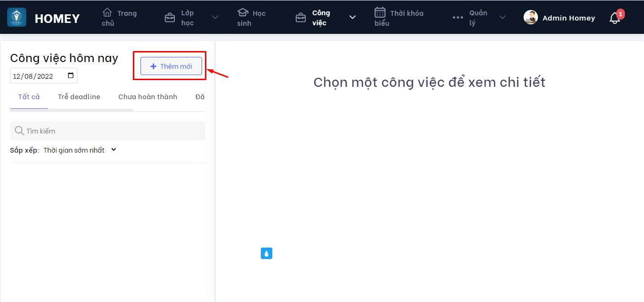Image resolution: width=644 pixels, height=302 pixels.
Task: Expand the Lớp học dropdown chevron
Action: [215, 17]
